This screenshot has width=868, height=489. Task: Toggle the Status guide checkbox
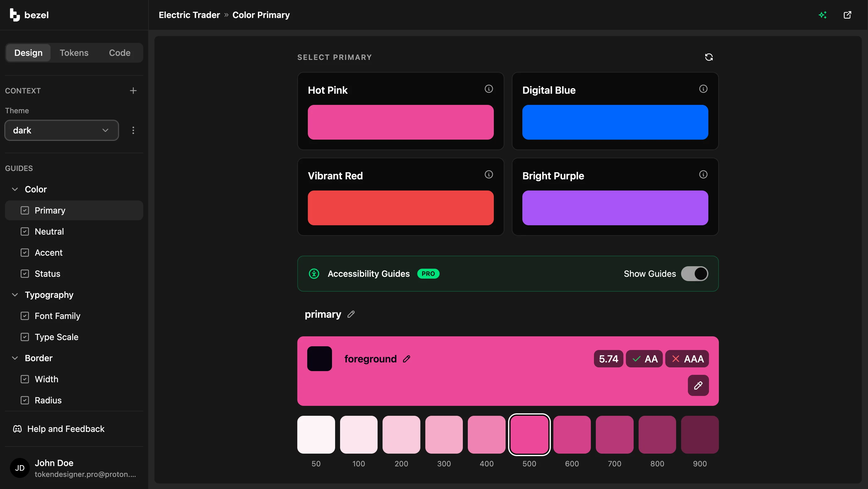pyautogui.click(x=24, y=273)
